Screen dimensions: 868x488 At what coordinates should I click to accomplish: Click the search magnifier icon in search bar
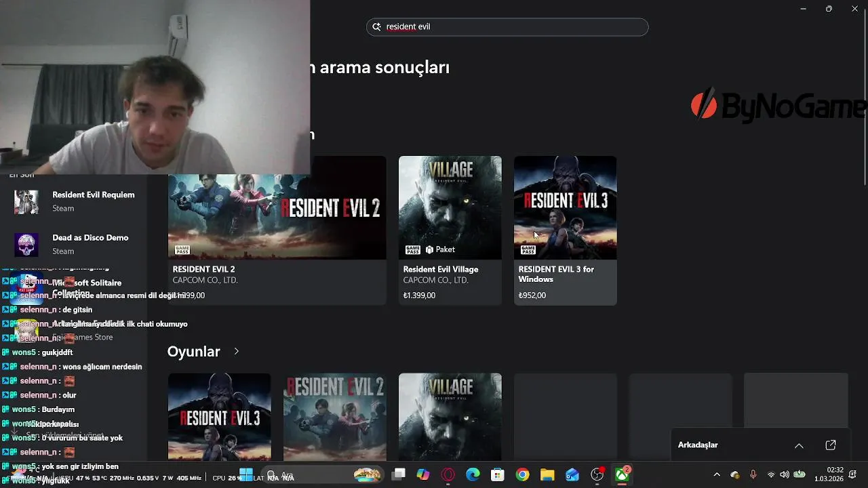click(x=377, y=27)
